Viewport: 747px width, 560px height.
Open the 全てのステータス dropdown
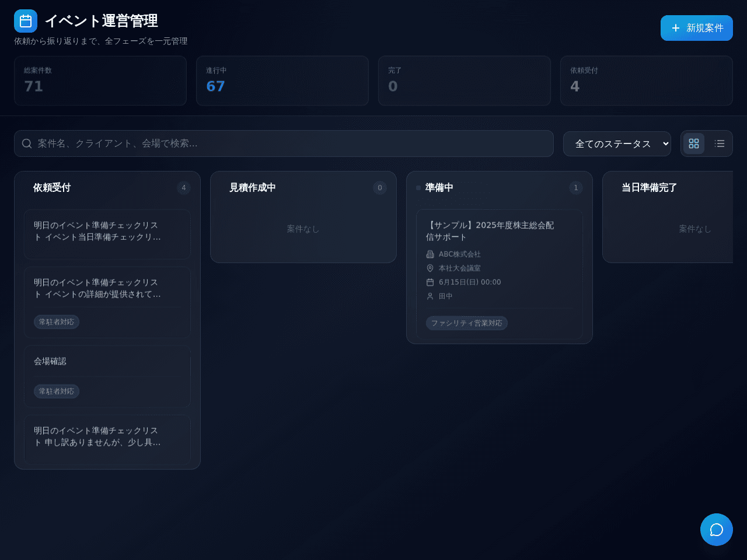617,143
